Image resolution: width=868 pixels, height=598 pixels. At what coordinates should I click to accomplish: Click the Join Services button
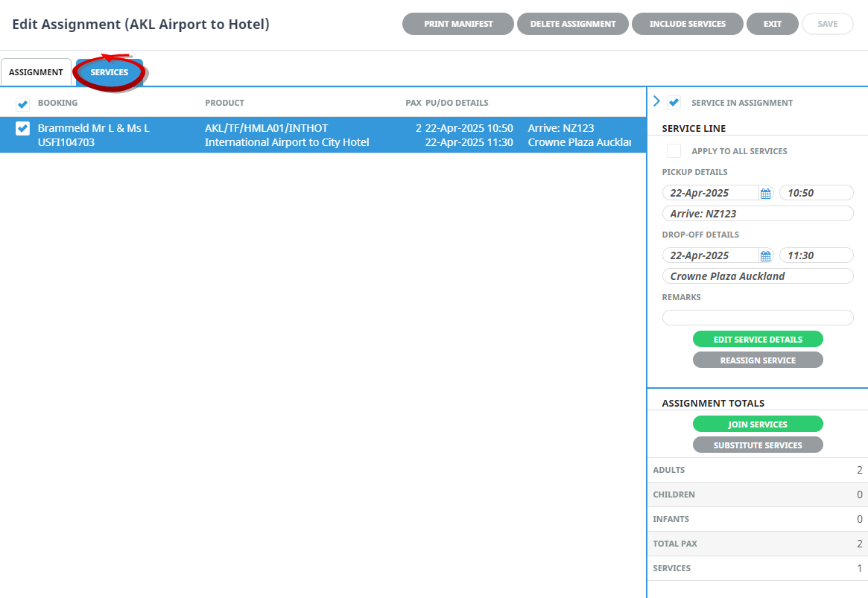tap(758, 424)
